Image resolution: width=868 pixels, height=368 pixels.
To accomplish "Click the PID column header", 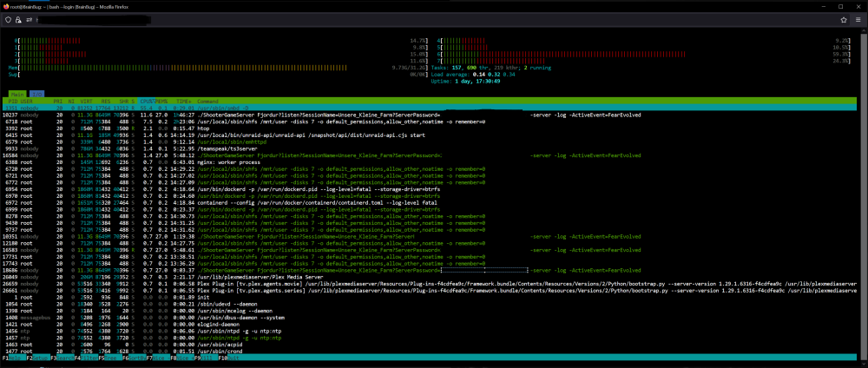I will tap(12, 102).
